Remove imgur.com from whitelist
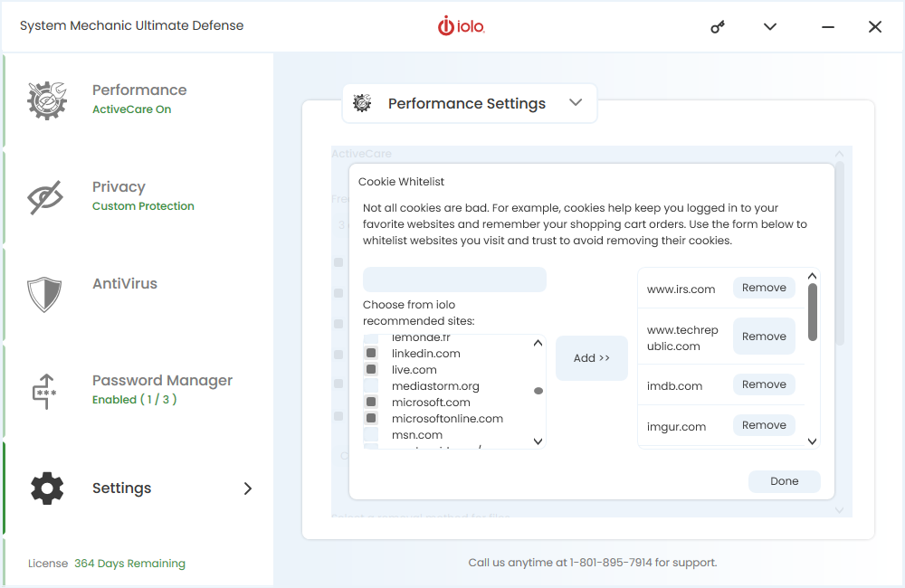Viewport: 905px width, 588px height. click(x=764, y=425)
